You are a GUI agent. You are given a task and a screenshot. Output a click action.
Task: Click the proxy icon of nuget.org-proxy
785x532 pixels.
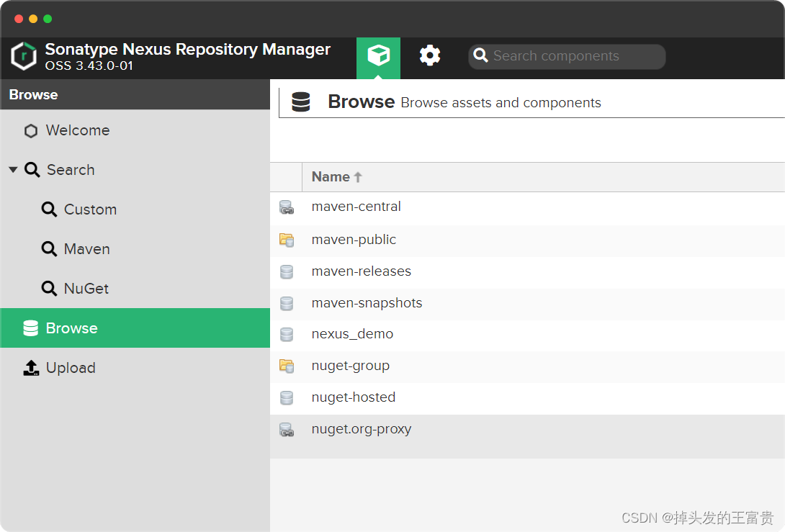coord(287,430)
